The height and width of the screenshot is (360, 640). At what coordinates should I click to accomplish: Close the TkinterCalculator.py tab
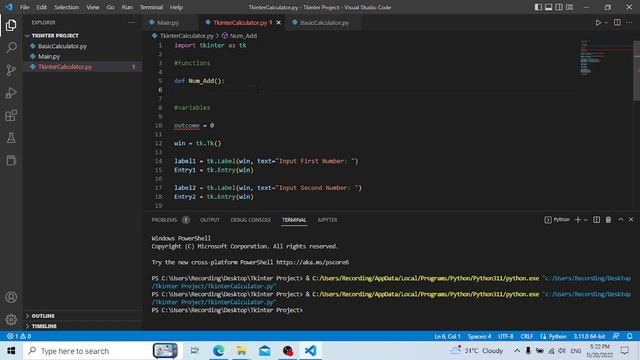[x=278, y=23]
